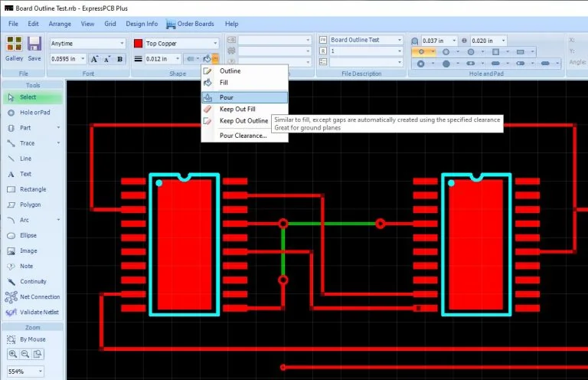
Task: Activate the Select tool
Action: coord(33,97)
